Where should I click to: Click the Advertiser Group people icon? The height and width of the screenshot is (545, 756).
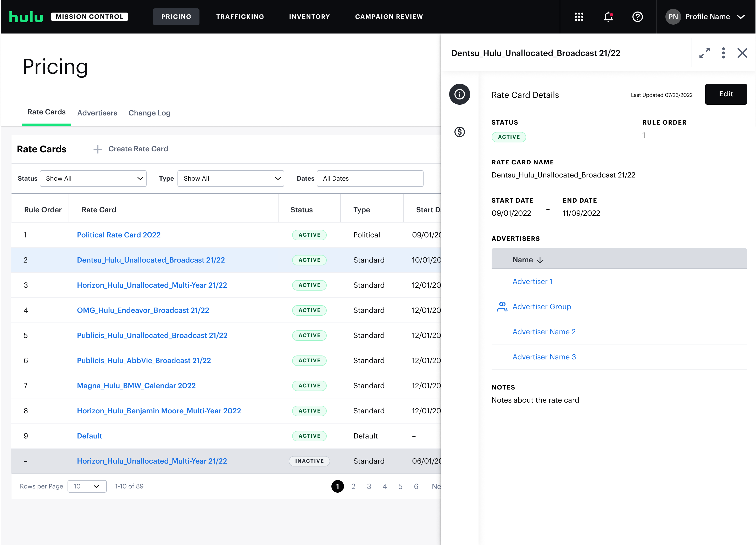[x=502, y=307]
